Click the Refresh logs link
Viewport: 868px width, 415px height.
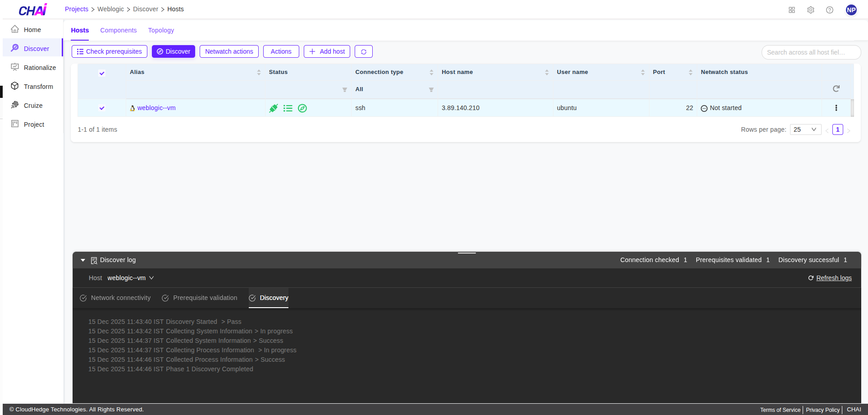pyautogui.click(x=834, y=278)
